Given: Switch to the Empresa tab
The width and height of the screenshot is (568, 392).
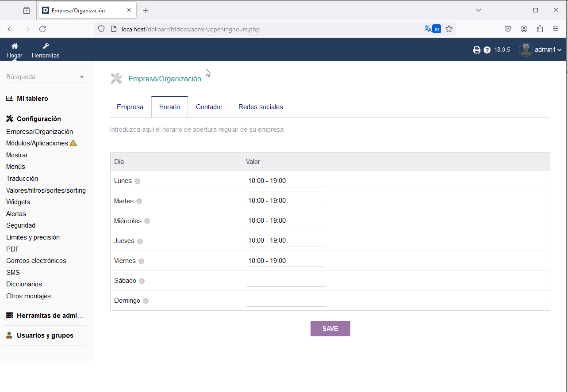Looking at the screenshot, I should (x=130, y=107).
